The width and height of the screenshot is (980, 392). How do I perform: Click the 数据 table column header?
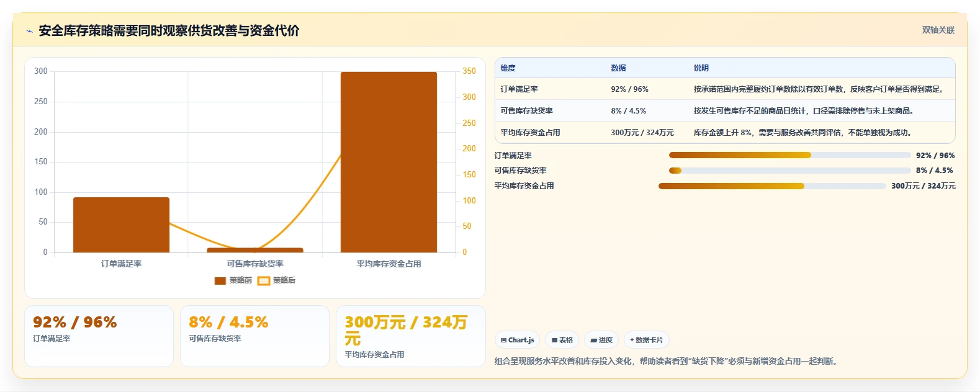point(618,68)
